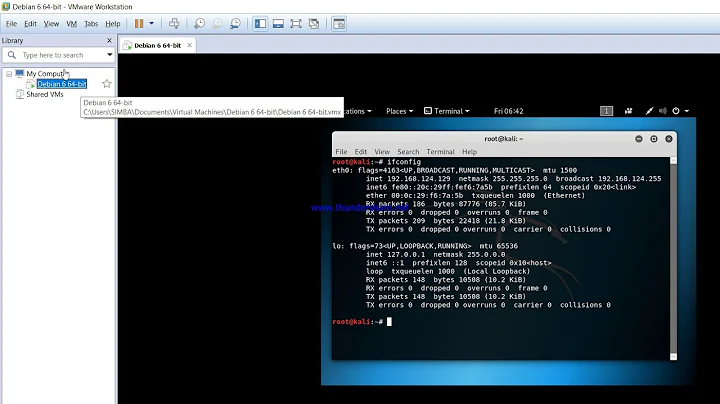Click the inet 127.0.0.1 loopback text
720x404 pixels.
(x=395, y=254)
